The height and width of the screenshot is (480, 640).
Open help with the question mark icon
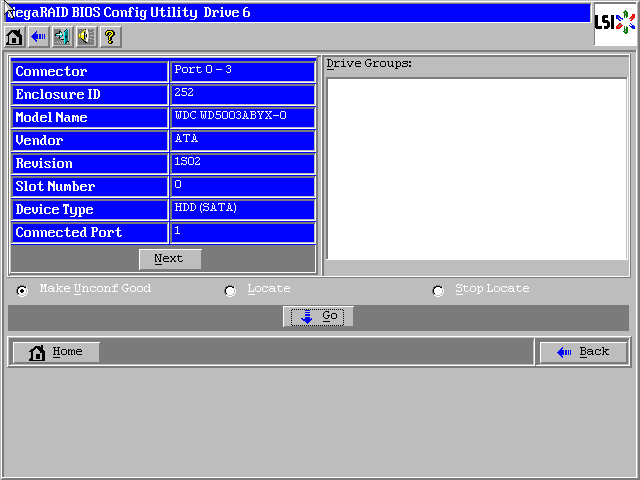coord(110,37)
